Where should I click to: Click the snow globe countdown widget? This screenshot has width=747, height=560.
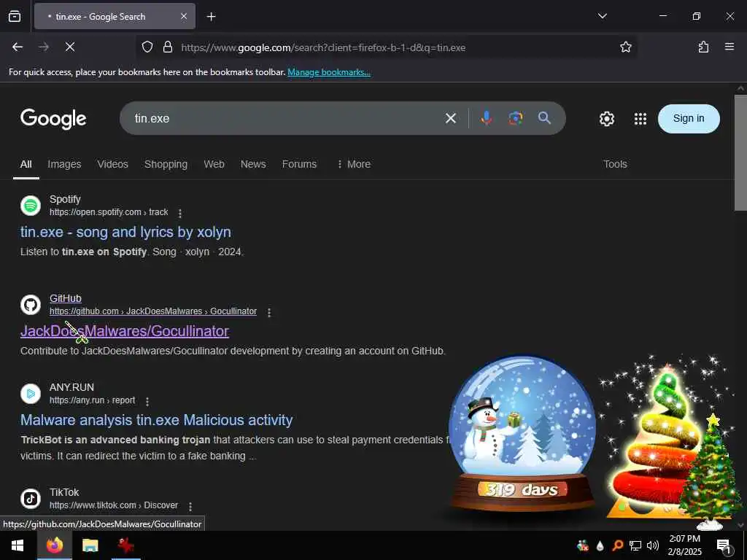pos(522,432)
